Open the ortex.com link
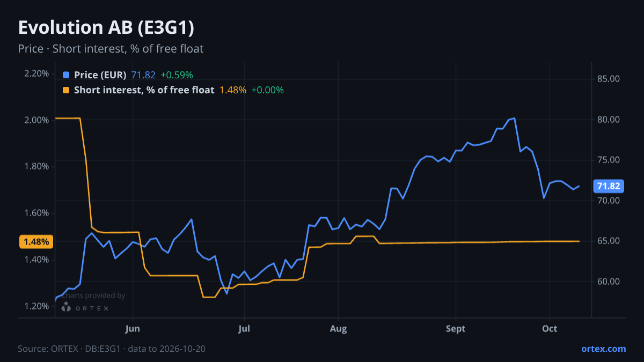 604,349
